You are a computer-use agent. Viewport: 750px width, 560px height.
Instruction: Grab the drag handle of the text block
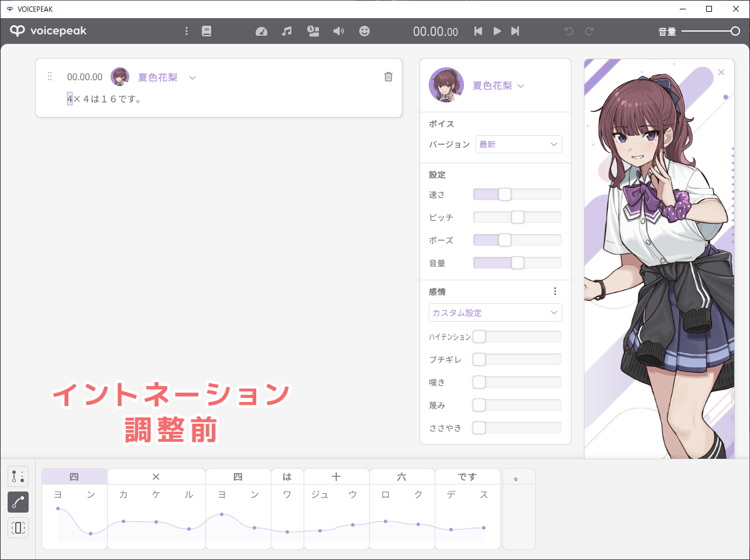coord(50,76)
